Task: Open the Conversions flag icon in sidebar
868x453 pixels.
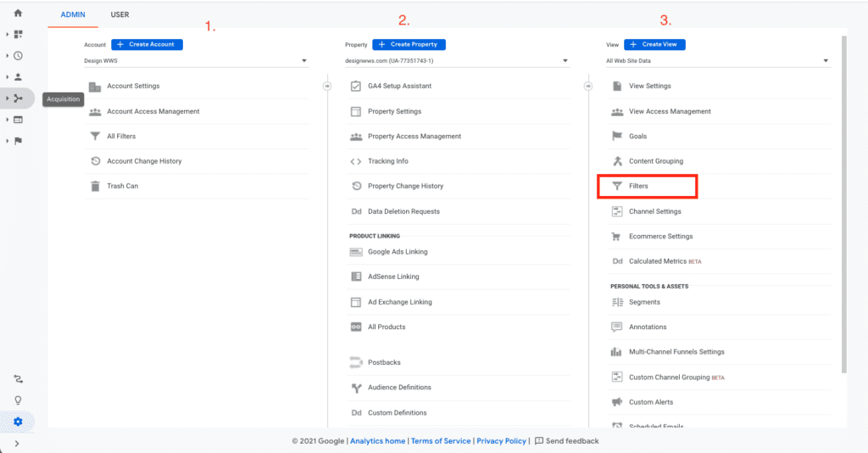Action: point(19,141)
